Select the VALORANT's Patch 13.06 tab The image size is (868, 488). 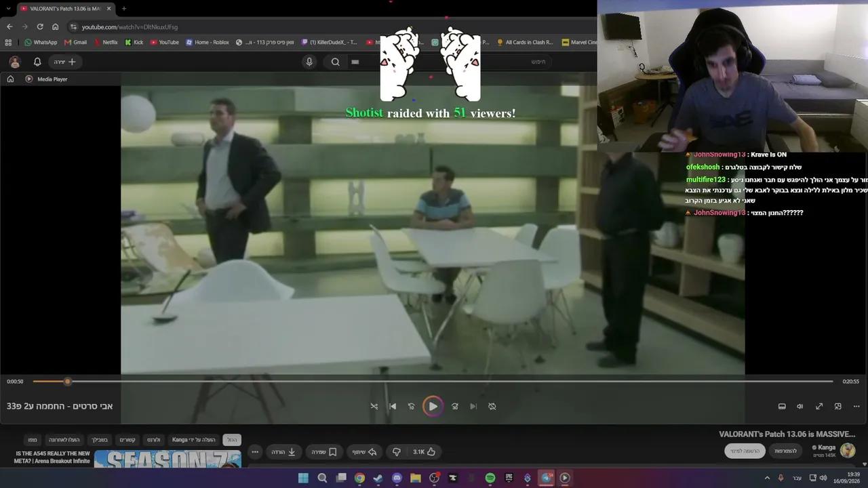point(64,9)
